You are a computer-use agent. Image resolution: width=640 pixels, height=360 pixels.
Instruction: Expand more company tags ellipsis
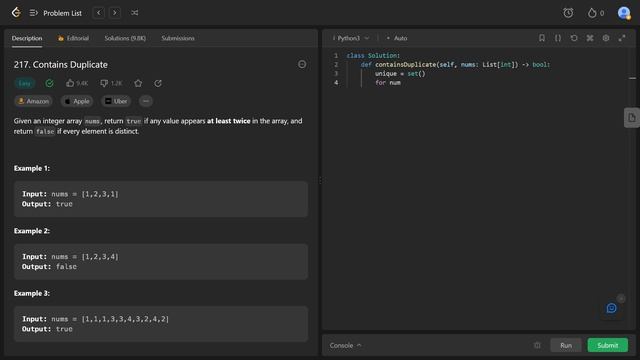tap(146, 101)
